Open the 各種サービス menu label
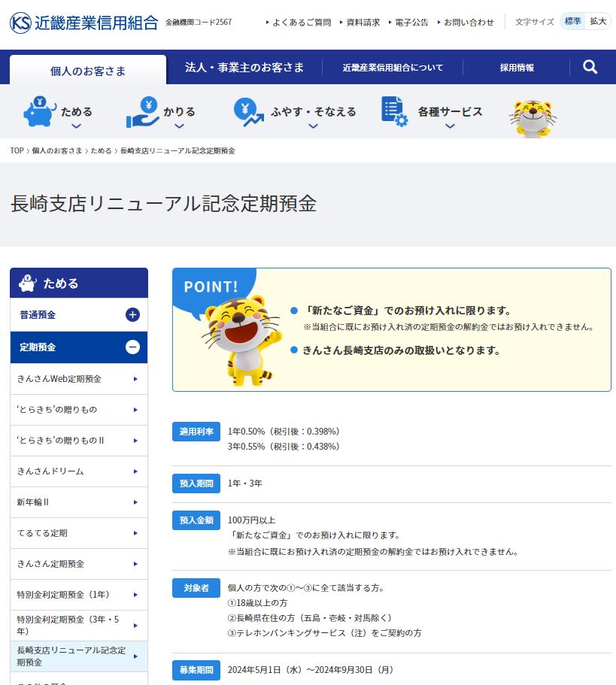 (450, 112)
